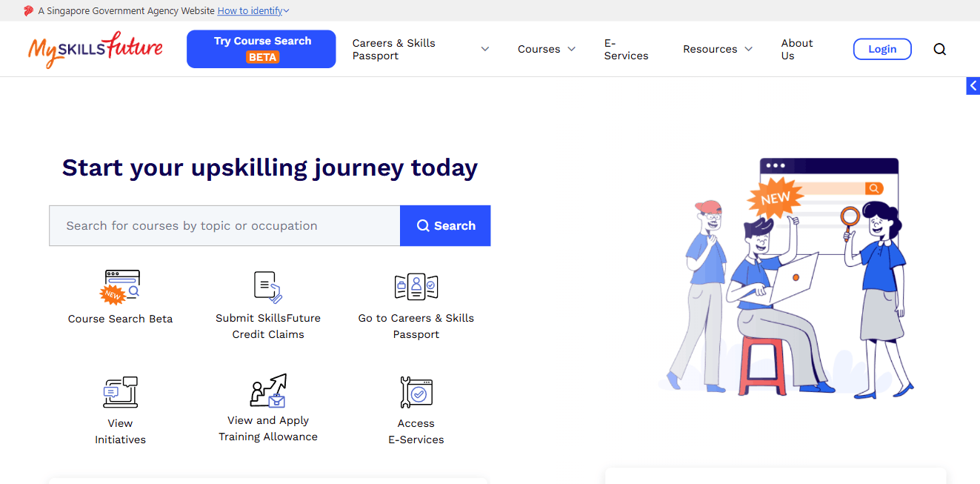Viewport: 980px width, 484px height.
Task: Open the Training Allowance icon
Action: click(x=268, y=391)
